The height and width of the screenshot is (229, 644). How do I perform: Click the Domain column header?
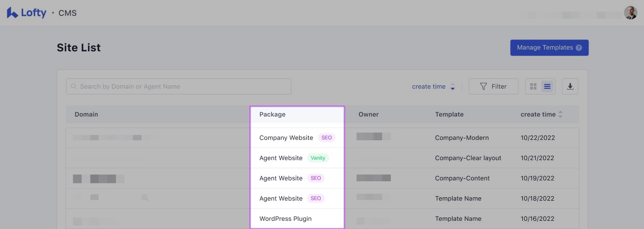point(86,115)
